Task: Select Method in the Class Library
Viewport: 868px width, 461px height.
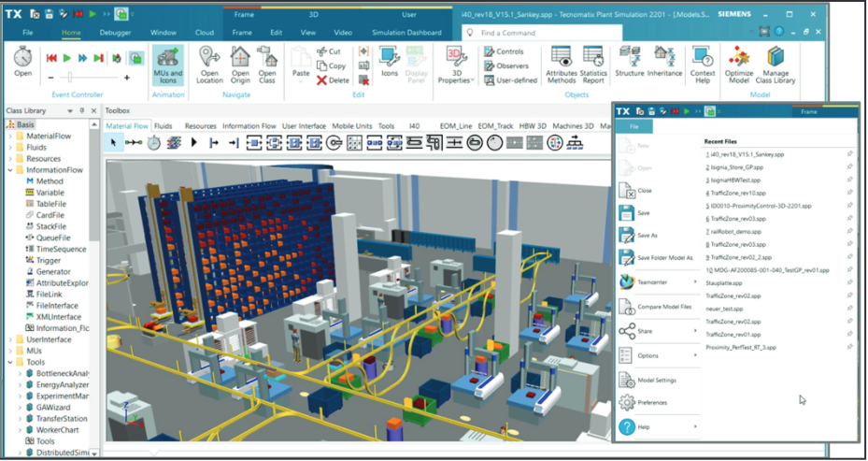Action: (x=44, y=181)
